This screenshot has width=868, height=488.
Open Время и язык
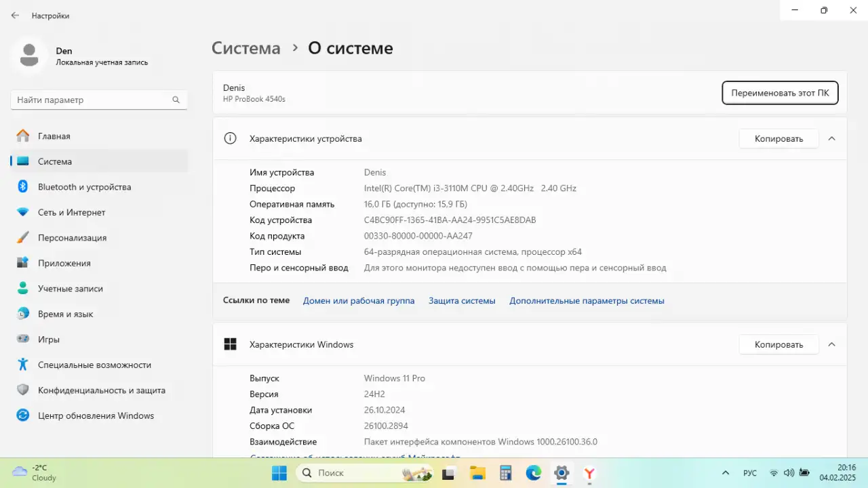100,314
